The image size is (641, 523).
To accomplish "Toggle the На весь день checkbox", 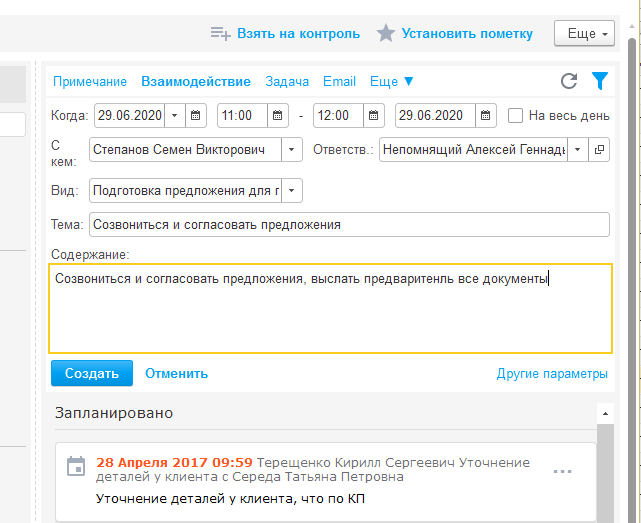I will coord(515,116).
